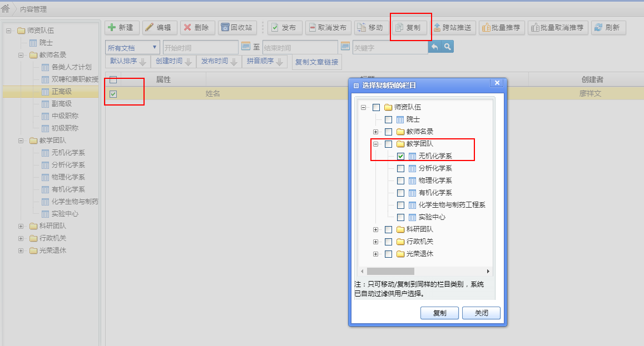This screenshot has height=346, width=644.
Task: Collapse the 教学团队 node in dialog tree
Action: tap(376, 144)
